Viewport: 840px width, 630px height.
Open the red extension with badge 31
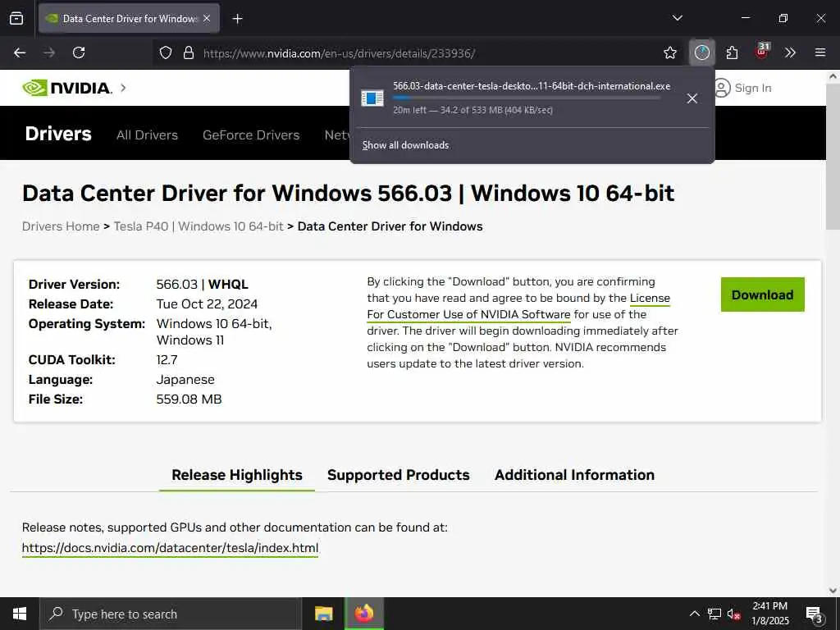pos(762,51)
